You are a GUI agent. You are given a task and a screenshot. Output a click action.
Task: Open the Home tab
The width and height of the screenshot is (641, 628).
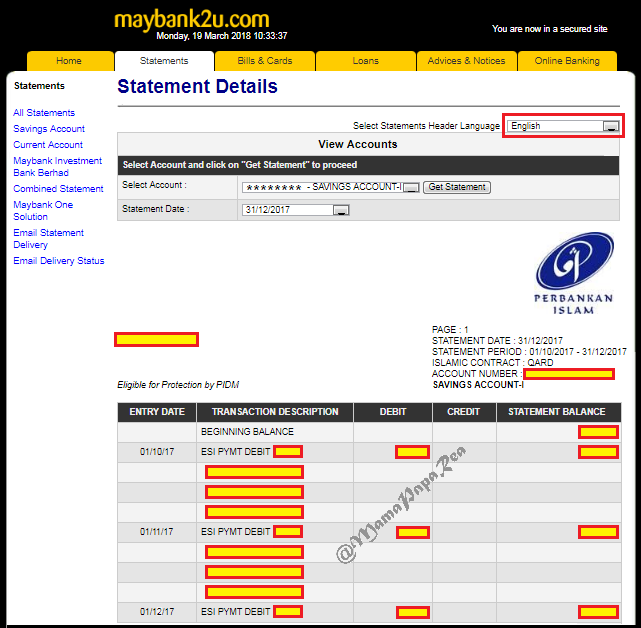coord(69,61)
